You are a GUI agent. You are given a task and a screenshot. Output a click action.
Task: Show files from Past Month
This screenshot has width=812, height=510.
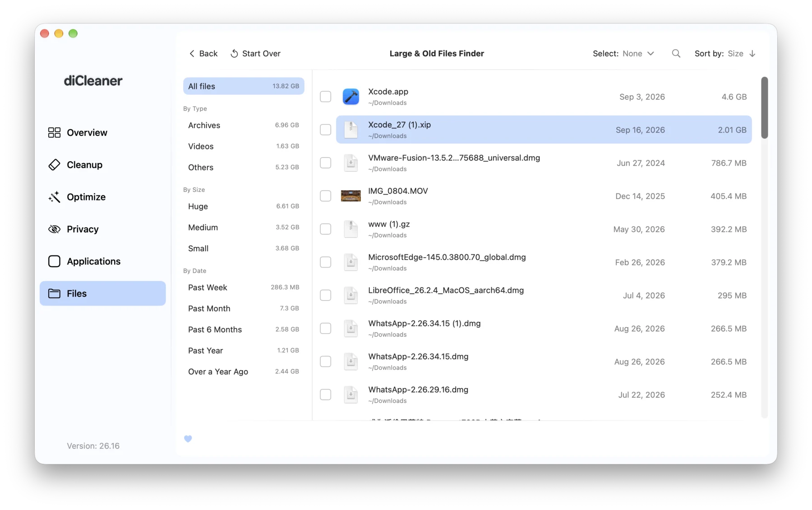point(244,309)
